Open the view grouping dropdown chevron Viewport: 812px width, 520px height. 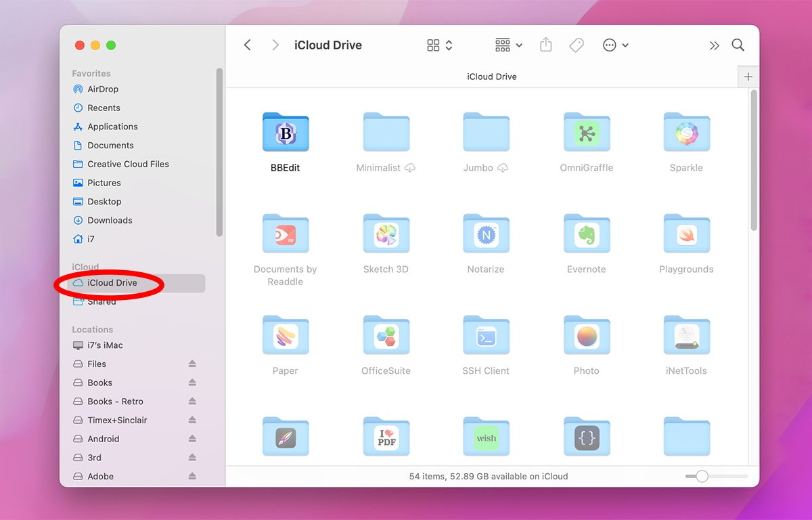pyautogui.click(x=520, y=45)
